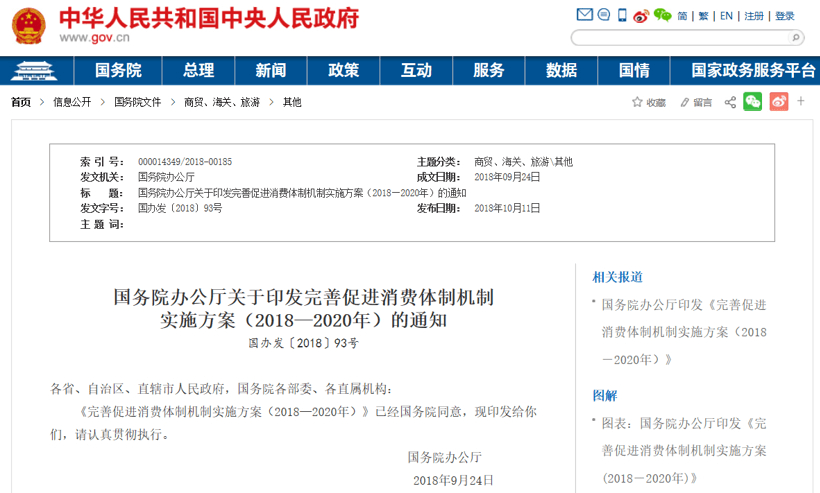Open the 总理 nav tab

(x=199, y=71)
